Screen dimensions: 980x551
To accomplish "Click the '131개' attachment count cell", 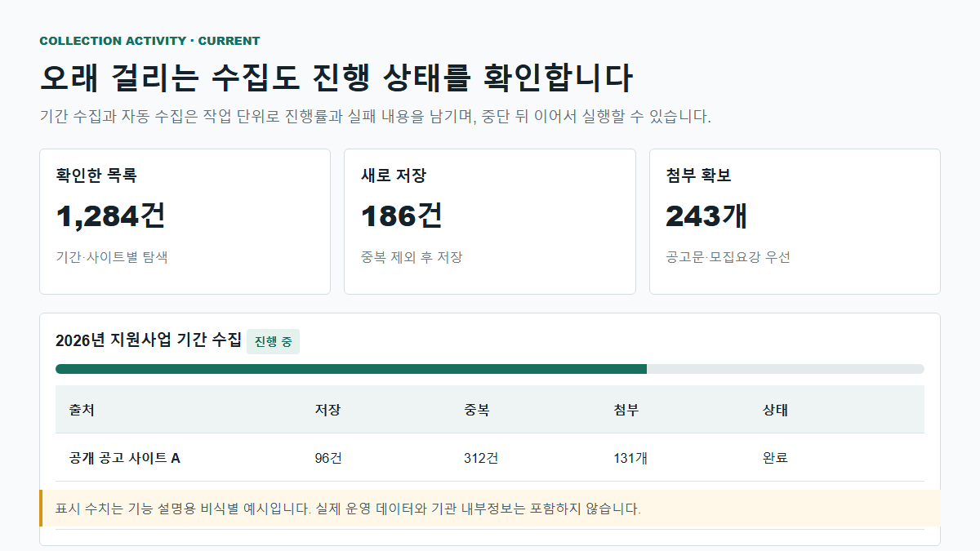I will pos(630,458).
